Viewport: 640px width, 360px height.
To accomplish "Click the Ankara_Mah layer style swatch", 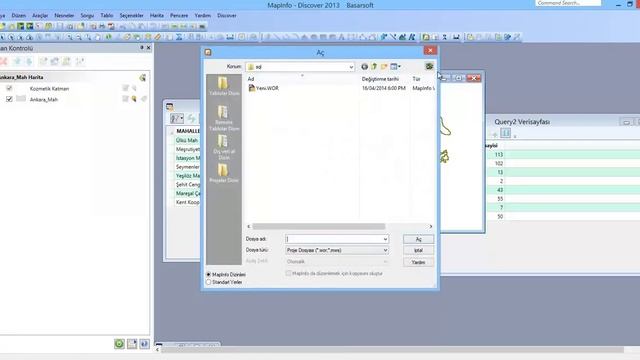I will click(x=21, y=99).
